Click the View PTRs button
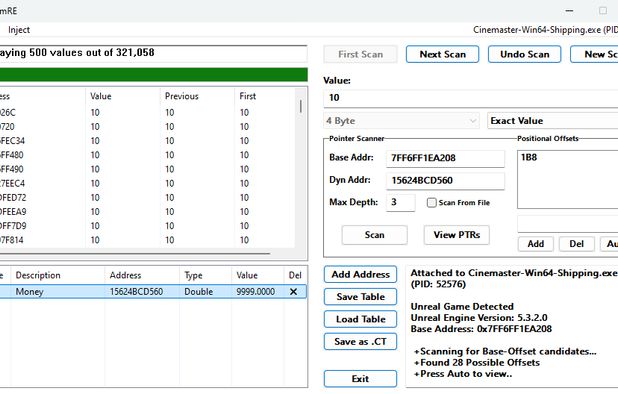The width and height of the screenshot is (618, 394). click(x=456, y=235)
